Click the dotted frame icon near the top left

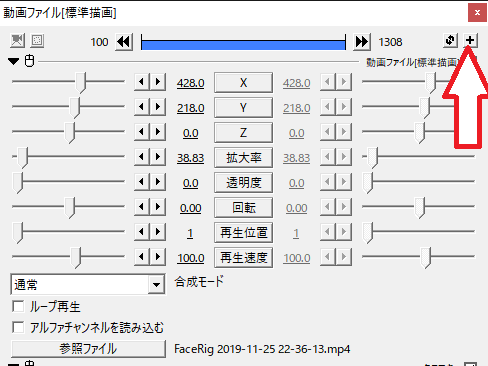click(x=37, y=41)
